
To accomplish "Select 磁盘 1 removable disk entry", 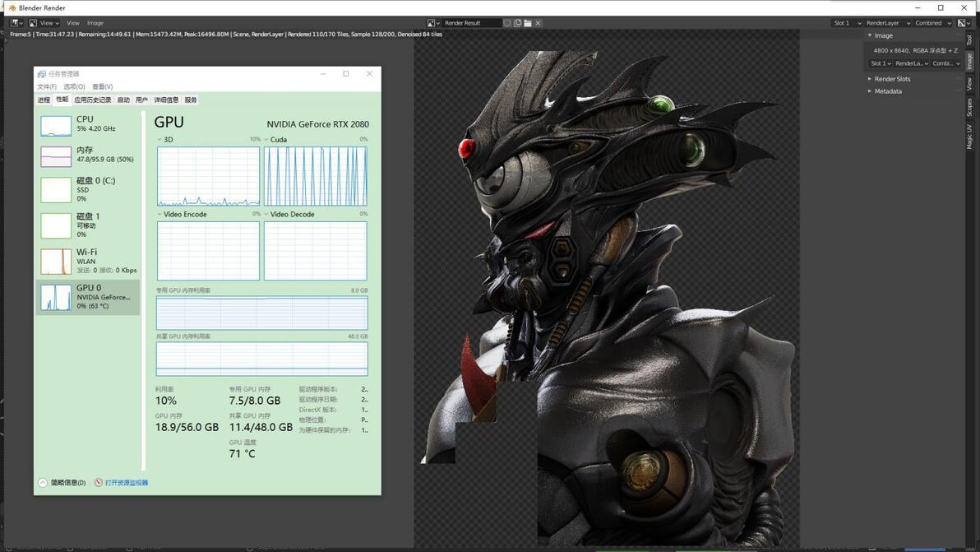I will tap(88, 225).
